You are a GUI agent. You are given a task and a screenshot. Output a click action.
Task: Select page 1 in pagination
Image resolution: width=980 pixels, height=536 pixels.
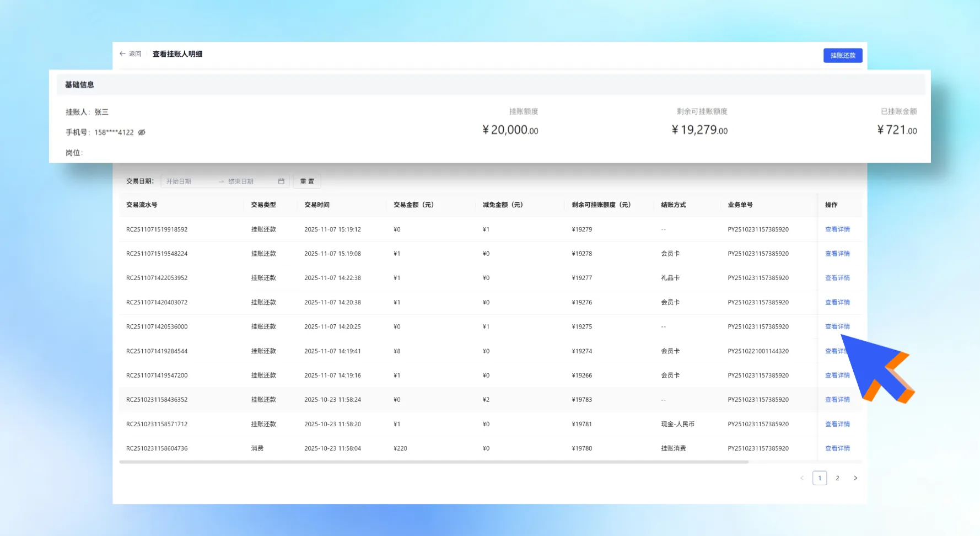point(820,478)
